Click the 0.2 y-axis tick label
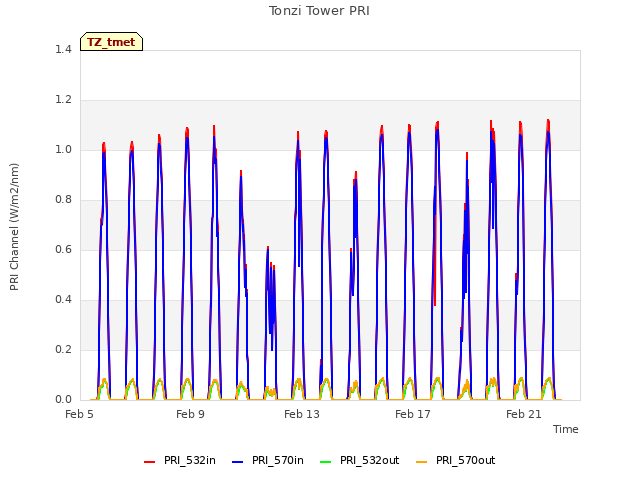This screenshot has width=640, height=480. coord(64,349)
